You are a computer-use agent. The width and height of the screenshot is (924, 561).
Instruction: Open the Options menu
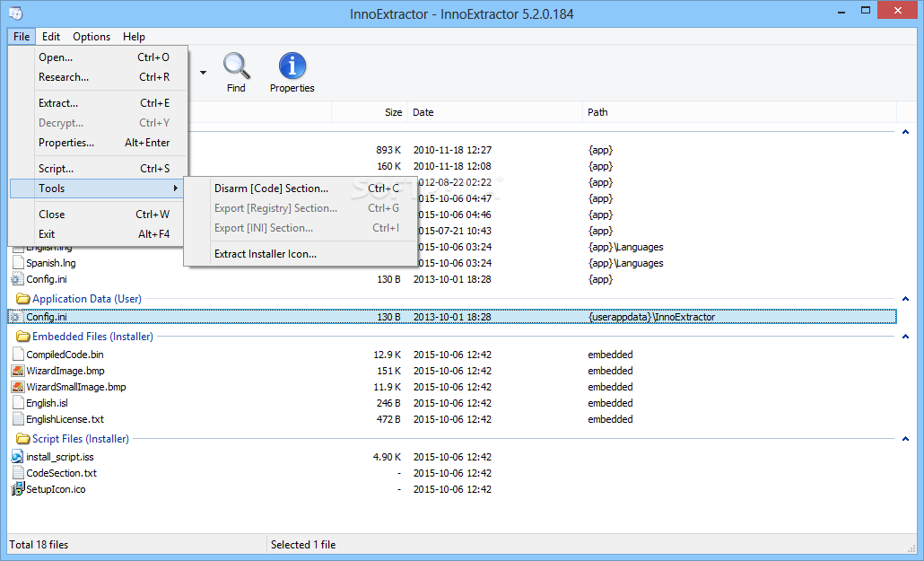point(92,37)
